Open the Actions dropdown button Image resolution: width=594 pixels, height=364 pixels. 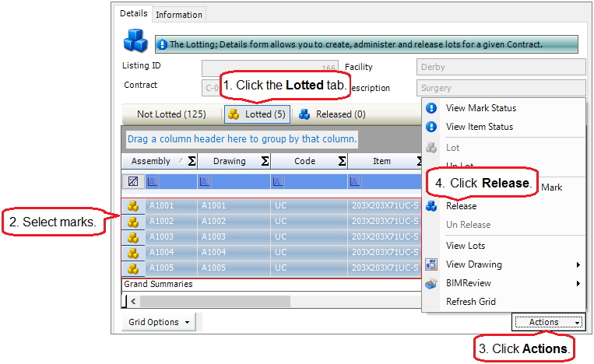[x=548, y=322]
